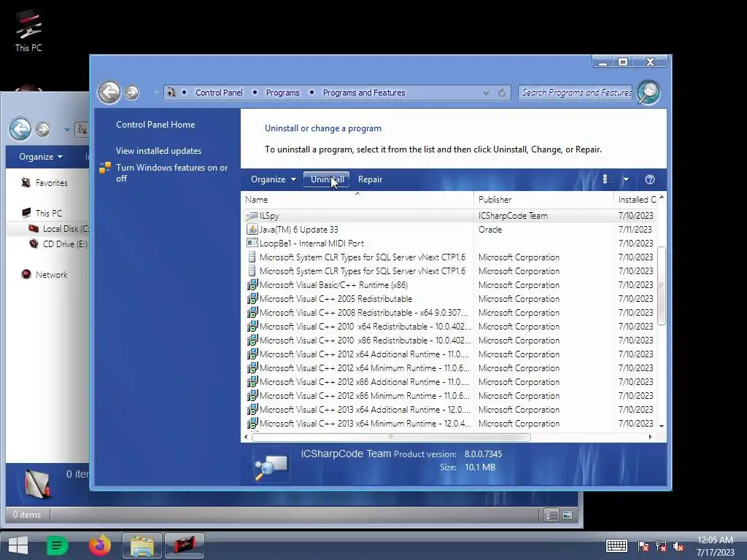Click Back arrow in the Explorer window
This screenshot has height=560, width=747.
pos(20,128)
